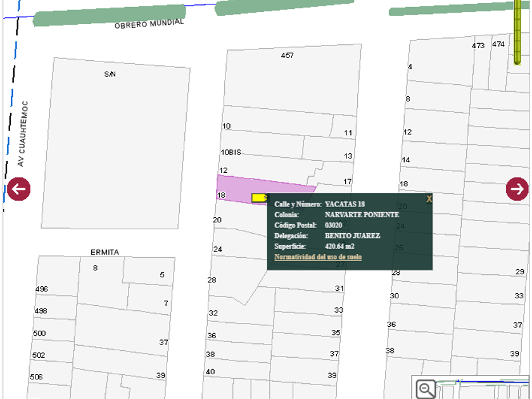Click the Obrero Mundial street label
532x399 pixels.
[149, 24]
